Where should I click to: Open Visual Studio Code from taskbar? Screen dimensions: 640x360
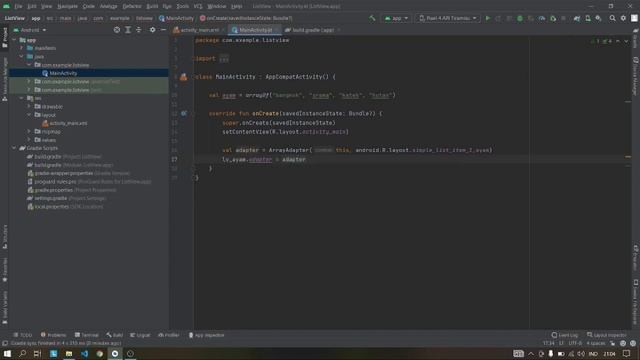[x=84, y=354]
